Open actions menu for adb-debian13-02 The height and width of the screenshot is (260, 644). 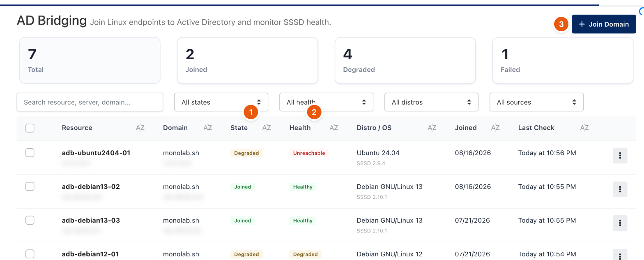click(x=620, y=189)
